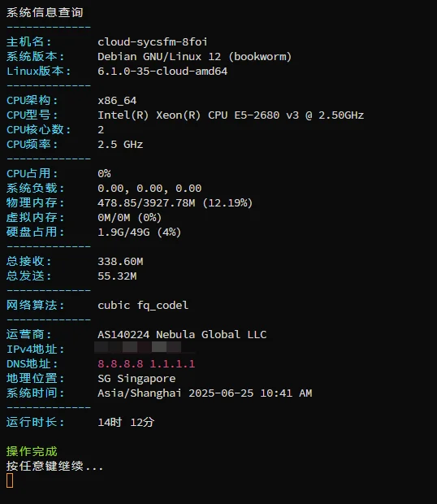
Task: Click the total sent 55.32M value
Action: pyautogui.click(x=117, y=276)
